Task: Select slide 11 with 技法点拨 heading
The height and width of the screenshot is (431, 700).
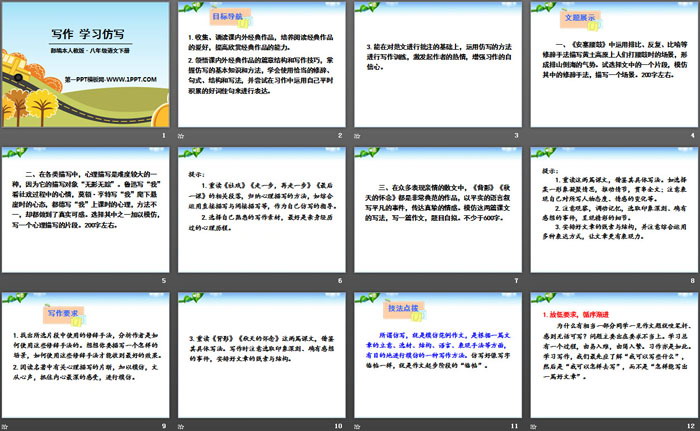Action: coord(438,355)
